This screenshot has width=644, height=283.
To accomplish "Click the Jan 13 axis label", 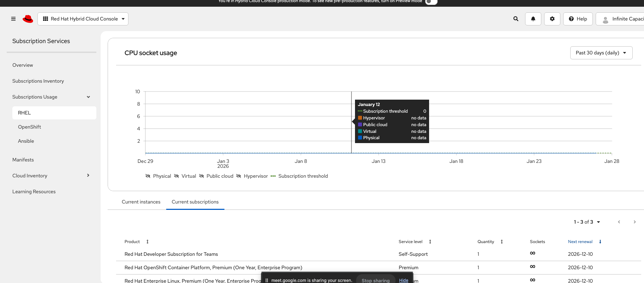I will (x=379, y=161).
